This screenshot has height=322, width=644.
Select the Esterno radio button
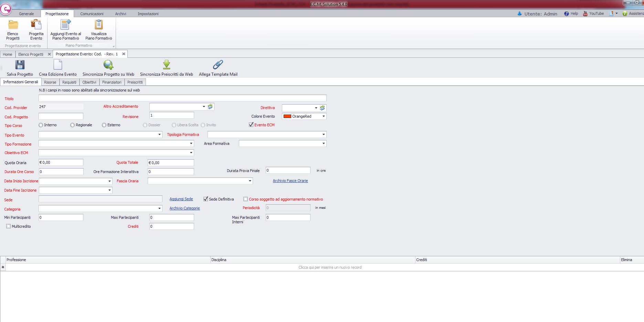[104, 125]
